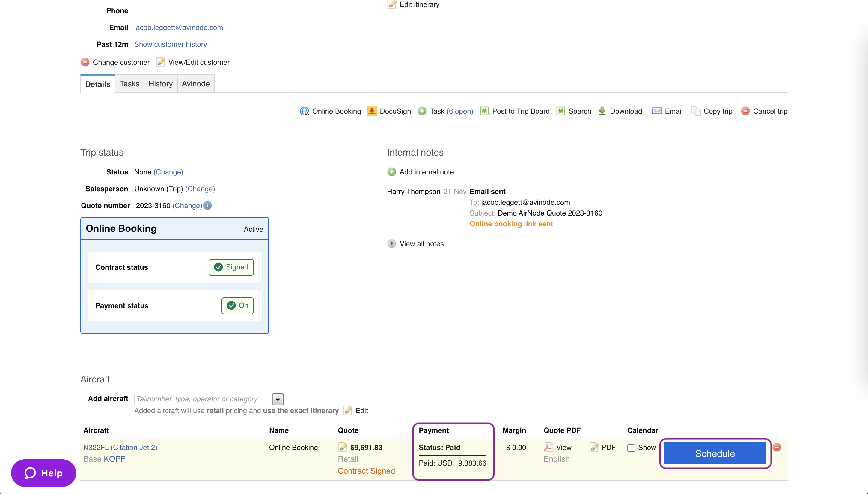This screenshot has height=494, width=868.
Task: Click the View/Edit customer pencil icon
Action: click(x=160, y=62)
